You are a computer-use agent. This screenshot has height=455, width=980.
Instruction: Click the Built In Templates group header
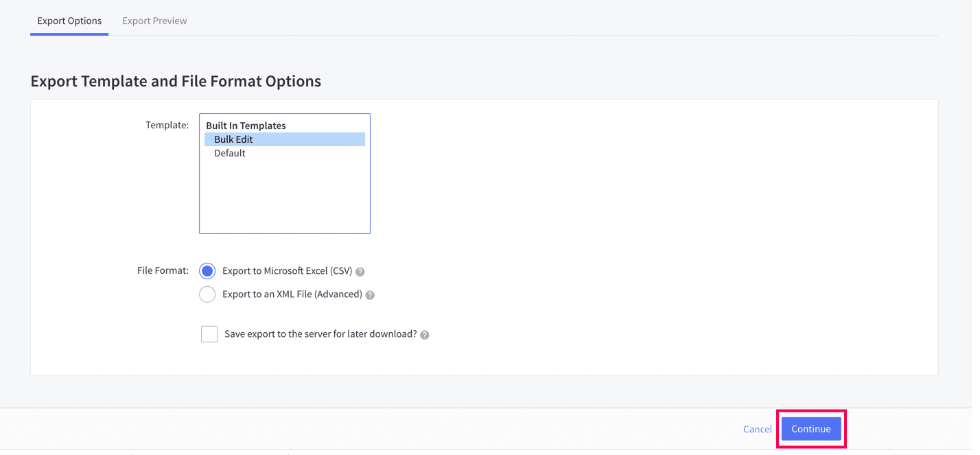[246, 126]
